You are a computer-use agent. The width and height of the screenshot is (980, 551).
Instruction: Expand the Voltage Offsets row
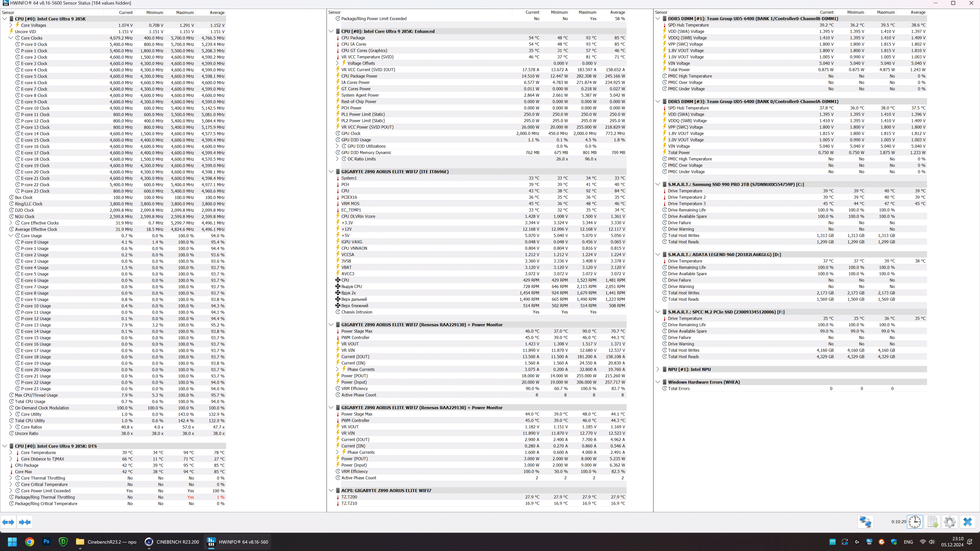[337, 63]
